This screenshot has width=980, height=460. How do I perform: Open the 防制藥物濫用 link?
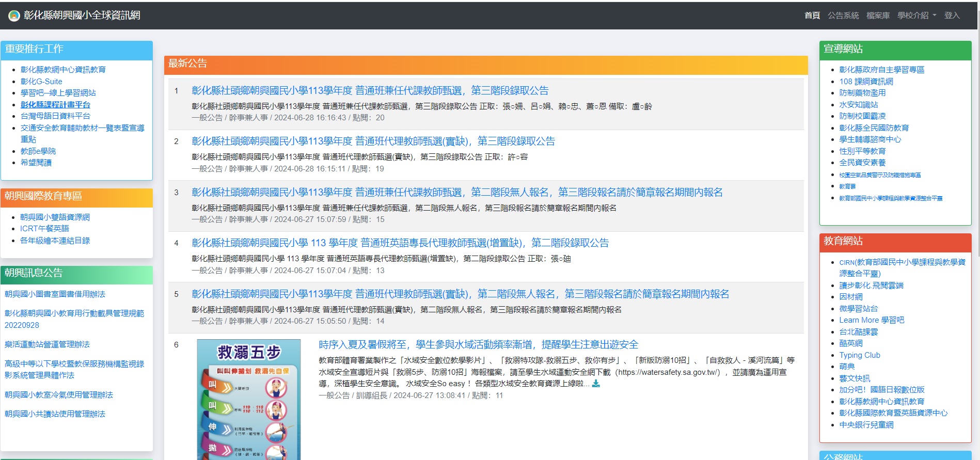[x=862, y=93]
